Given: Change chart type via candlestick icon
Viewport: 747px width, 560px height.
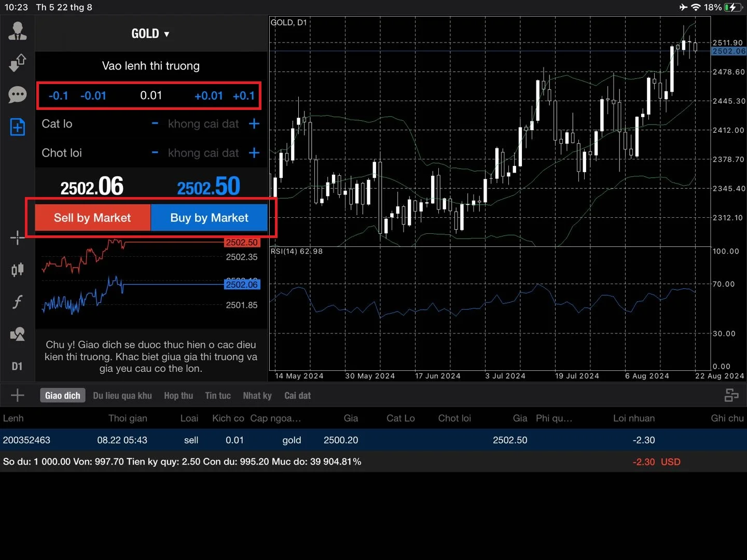Looking at the screenshot, I should click(x=18, y=270).
